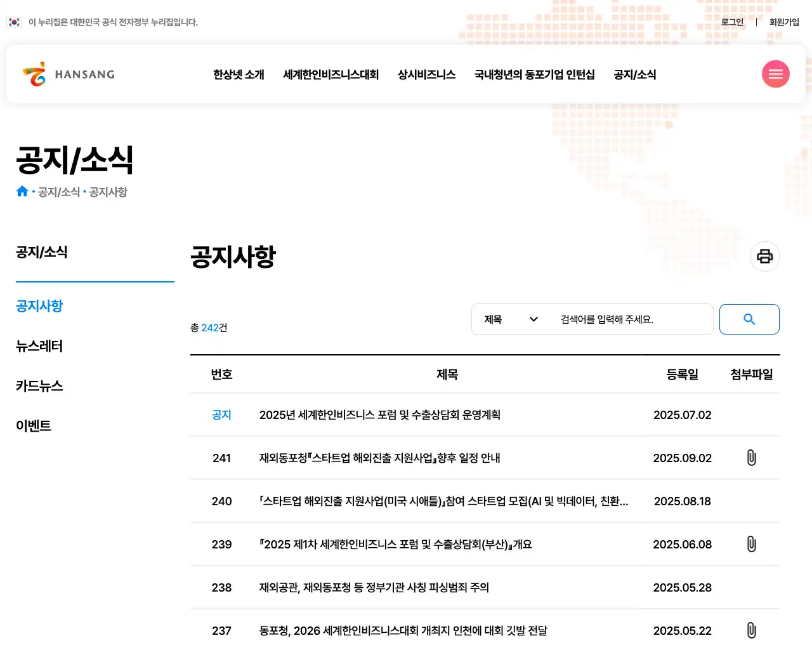
Task: Open notice 240 about 미국 시애틀 스타트업 모집
Action: click(444, 501)
